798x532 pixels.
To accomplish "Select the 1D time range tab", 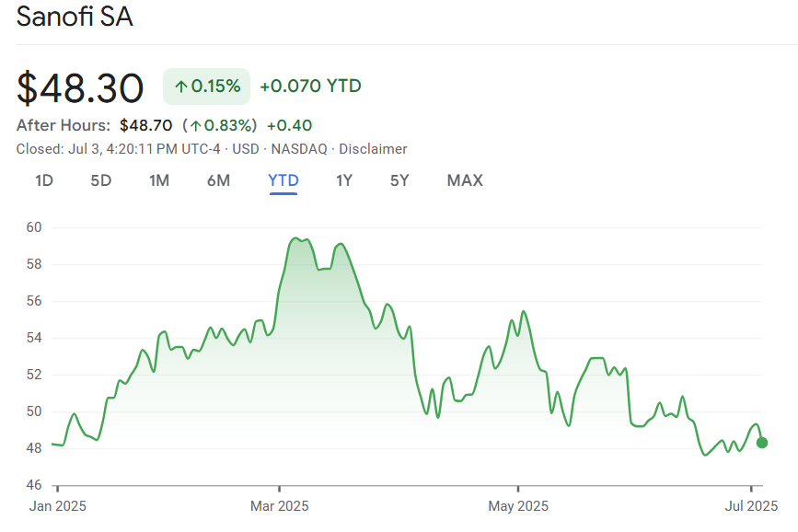I will point(44,180).
